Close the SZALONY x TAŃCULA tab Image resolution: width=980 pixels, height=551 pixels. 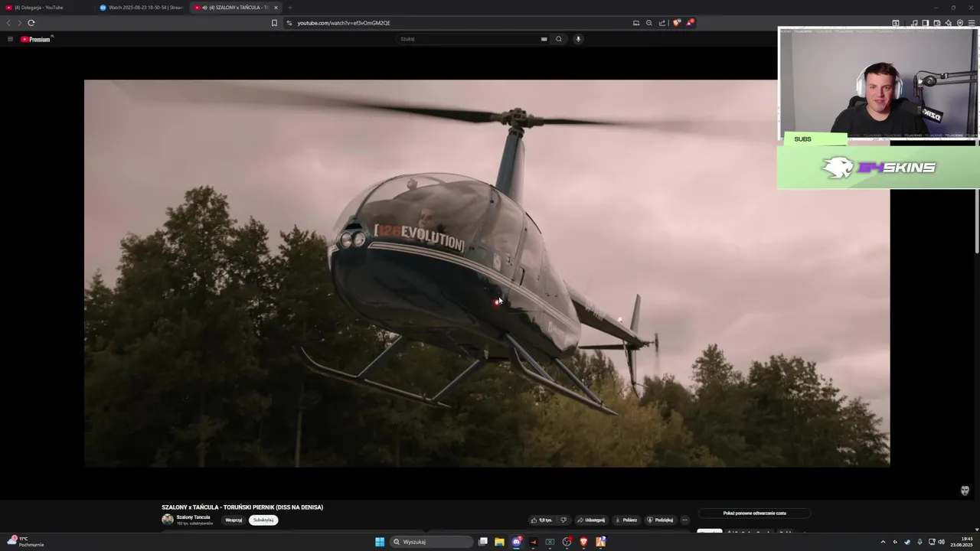tap(276, 8)
